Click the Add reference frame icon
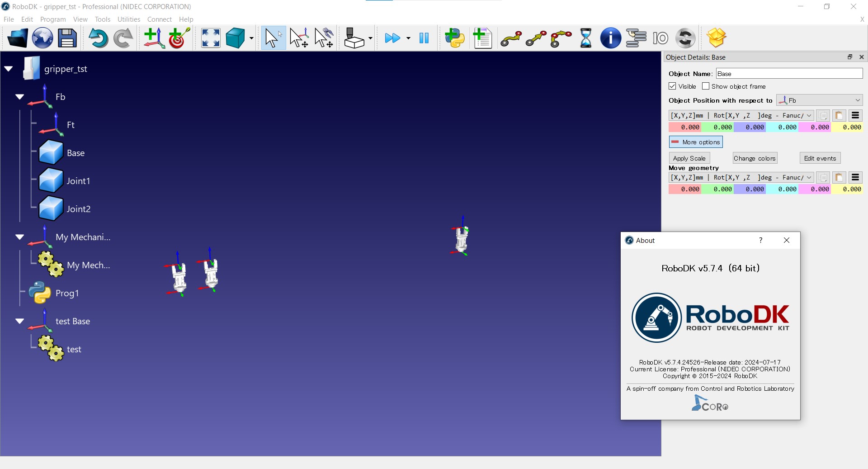The height and width of the screenshot is (469, 868). pos(154,38)
